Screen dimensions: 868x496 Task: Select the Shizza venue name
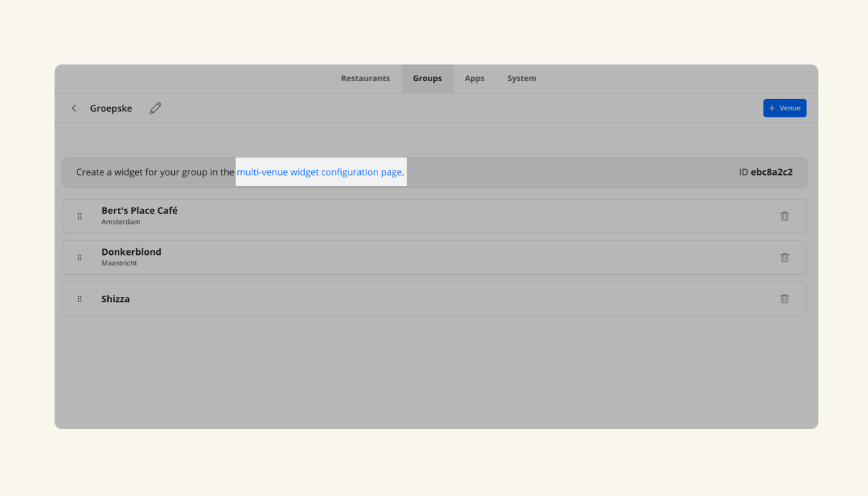[115, 299]
